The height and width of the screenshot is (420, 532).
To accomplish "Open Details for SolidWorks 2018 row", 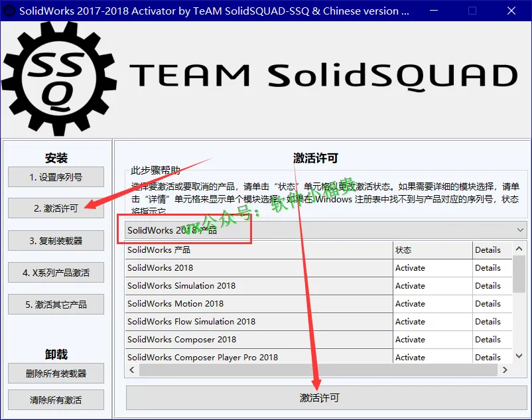I will coord(492,268).
